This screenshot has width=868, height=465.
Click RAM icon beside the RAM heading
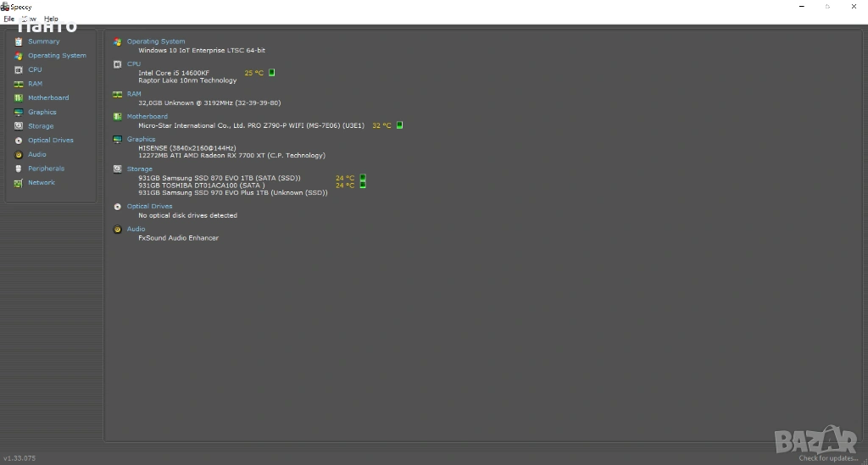pyautogui.click(x=117, y=94)
